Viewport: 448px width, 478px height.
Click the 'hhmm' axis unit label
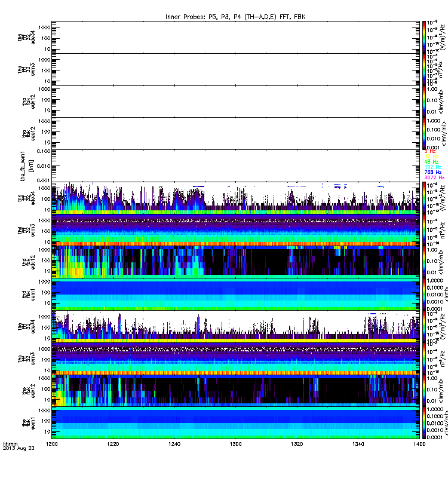pos(10,444)
